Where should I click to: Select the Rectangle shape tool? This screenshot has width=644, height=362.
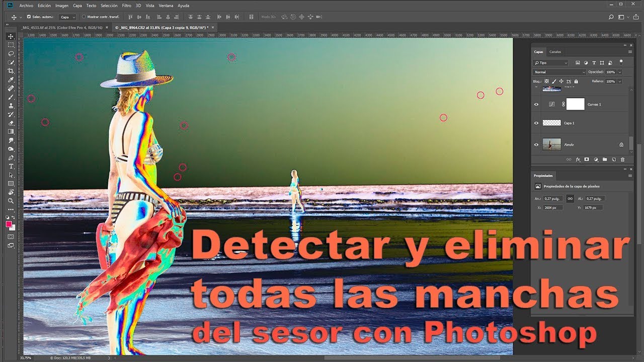pyautogui.click(x=11, y=184)
